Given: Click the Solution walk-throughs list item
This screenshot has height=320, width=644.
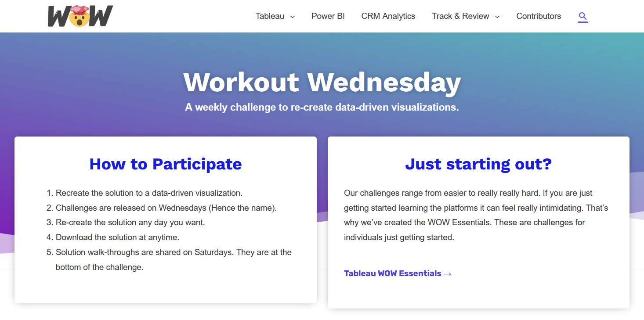Looking at the screenshot, I should coord(174,252).
